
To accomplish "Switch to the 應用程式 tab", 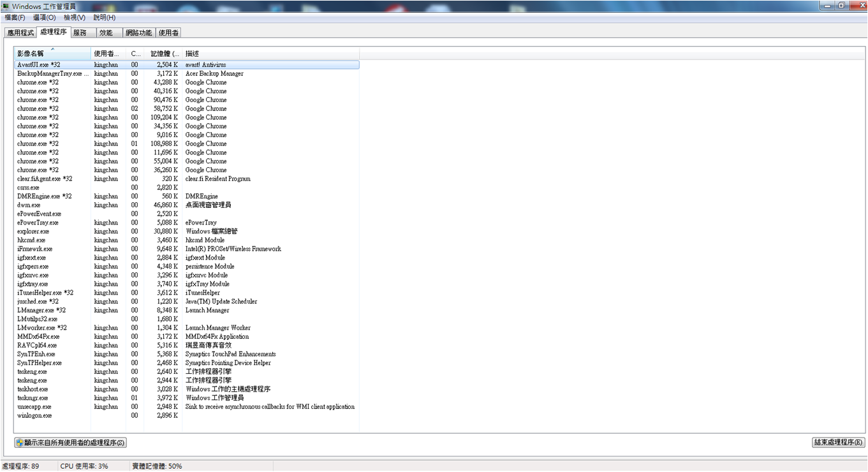I will tap(20, 33).
